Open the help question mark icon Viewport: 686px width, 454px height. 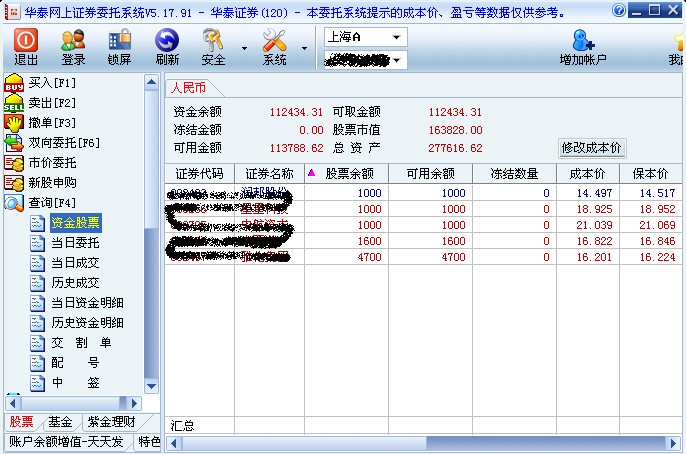point(619,10)
